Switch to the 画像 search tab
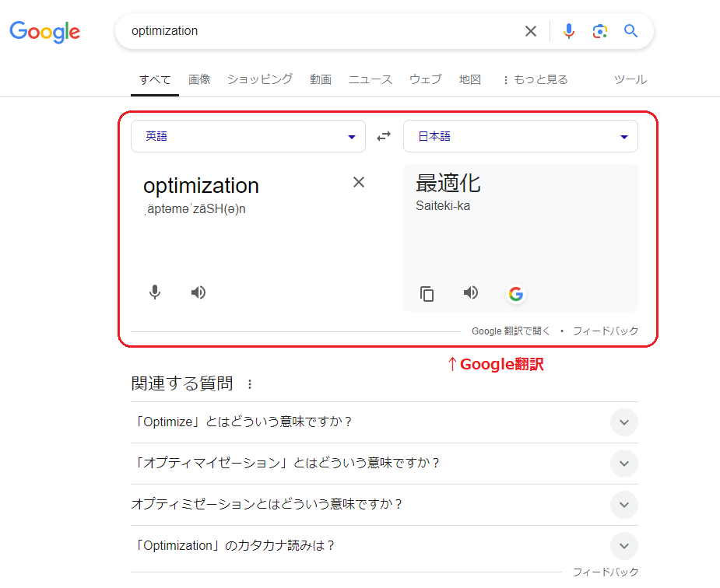Image resolution: width=720 pixels, height=588 pixels. pos(199,79)
